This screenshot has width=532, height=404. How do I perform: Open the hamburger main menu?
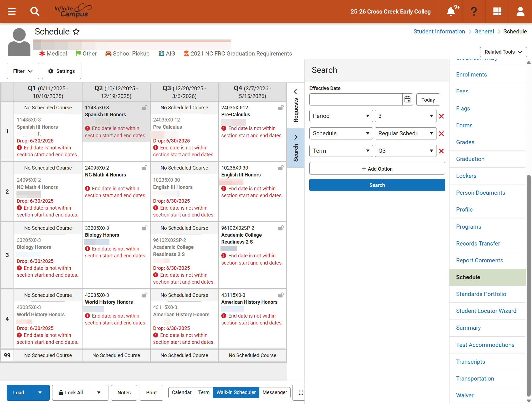coord(12,11)
